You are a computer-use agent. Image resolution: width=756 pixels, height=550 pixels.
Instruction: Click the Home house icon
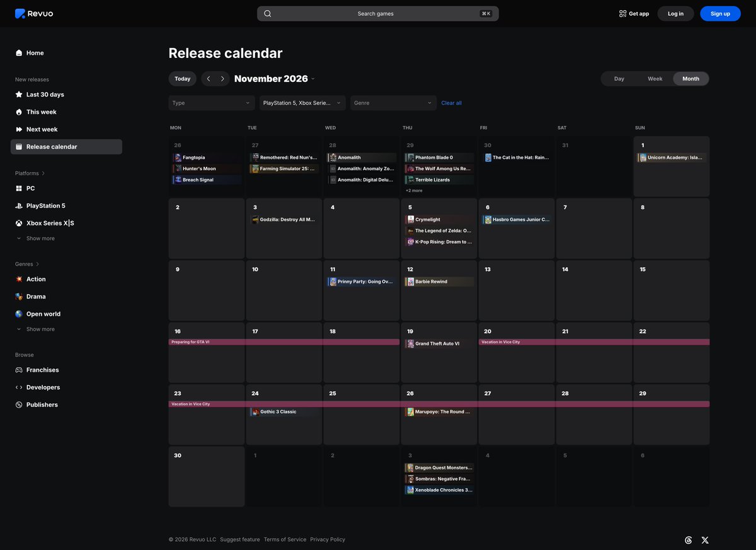coord(19,53)
